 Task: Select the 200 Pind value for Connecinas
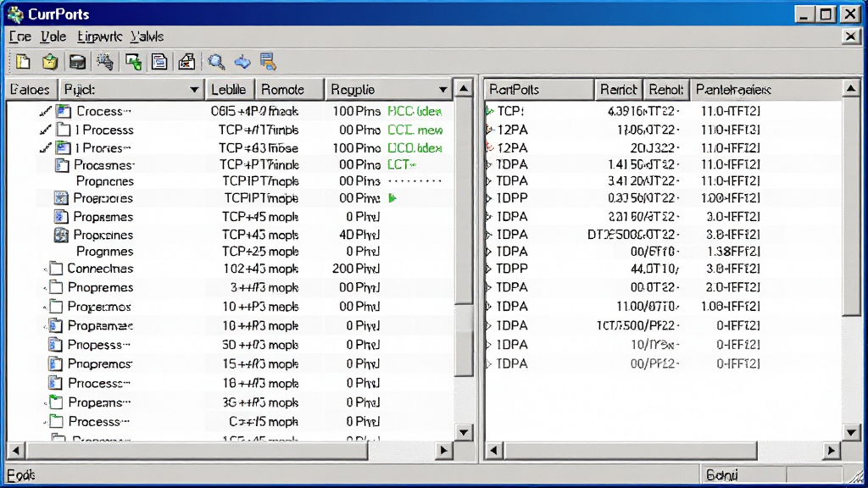tap(355, 269)
